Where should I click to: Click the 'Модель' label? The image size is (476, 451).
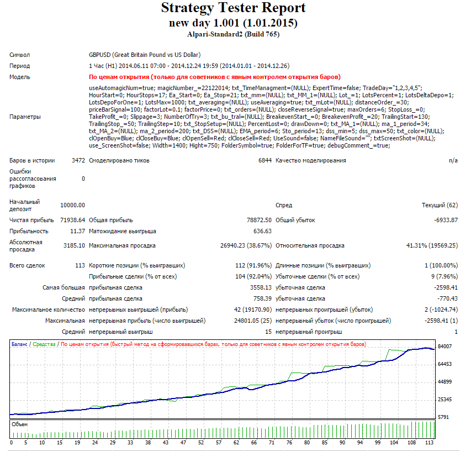[20, 77]
